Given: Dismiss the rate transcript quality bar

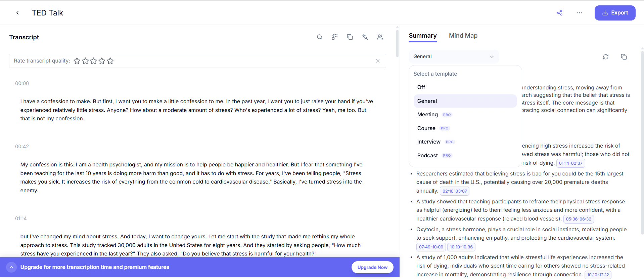Looking at the screenshot, I should click(x=378, y=61).
